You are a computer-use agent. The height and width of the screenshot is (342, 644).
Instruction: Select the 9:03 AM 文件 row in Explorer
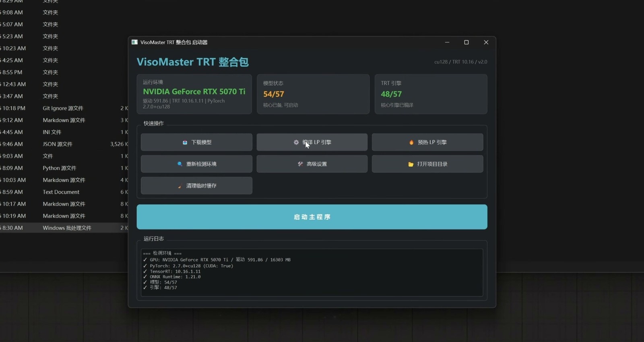click(x=64, y=156)
